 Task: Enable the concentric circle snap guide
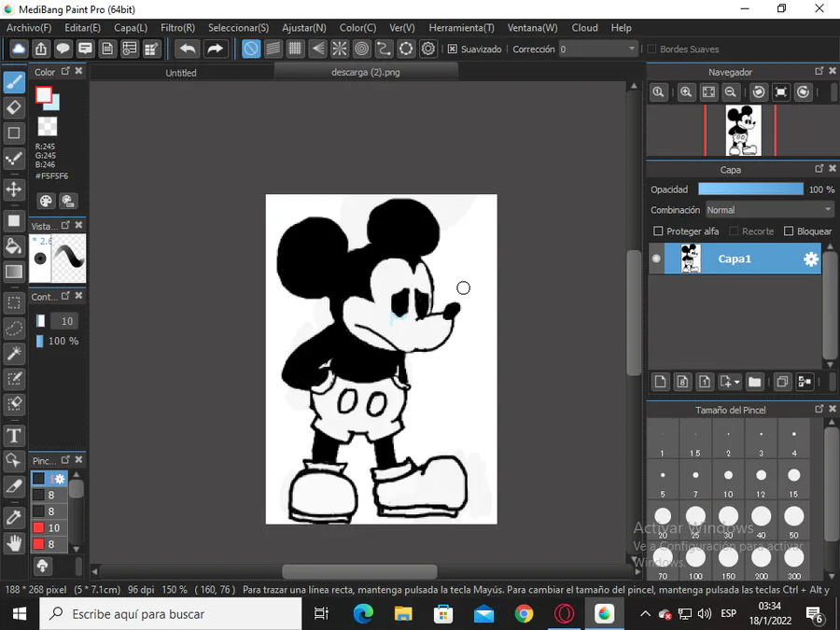(x=362, y=49)
